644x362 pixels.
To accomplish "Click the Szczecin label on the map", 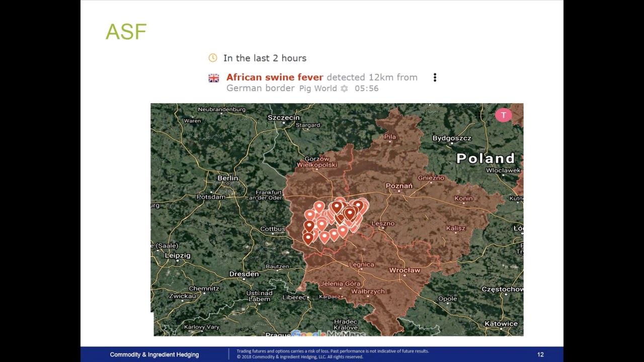I will click(283, 118).
